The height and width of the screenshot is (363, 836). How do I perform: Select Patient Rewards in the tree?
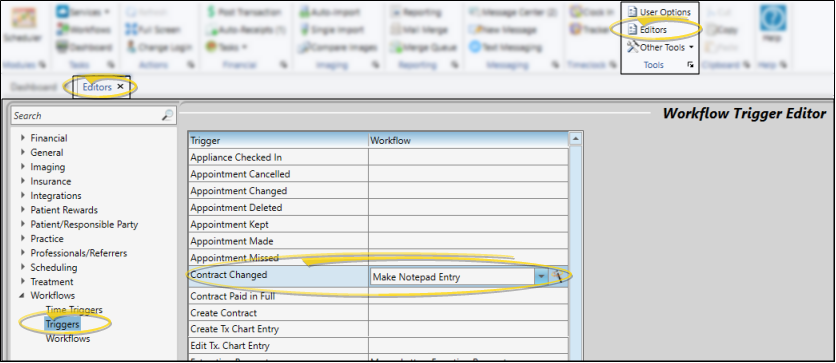click(x=64, y=210)
